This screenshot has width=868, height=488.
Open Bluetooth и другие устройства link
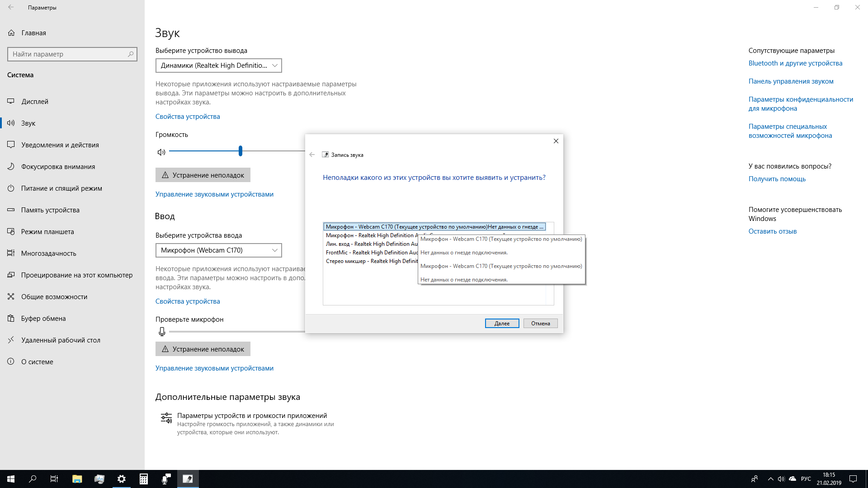795,63
